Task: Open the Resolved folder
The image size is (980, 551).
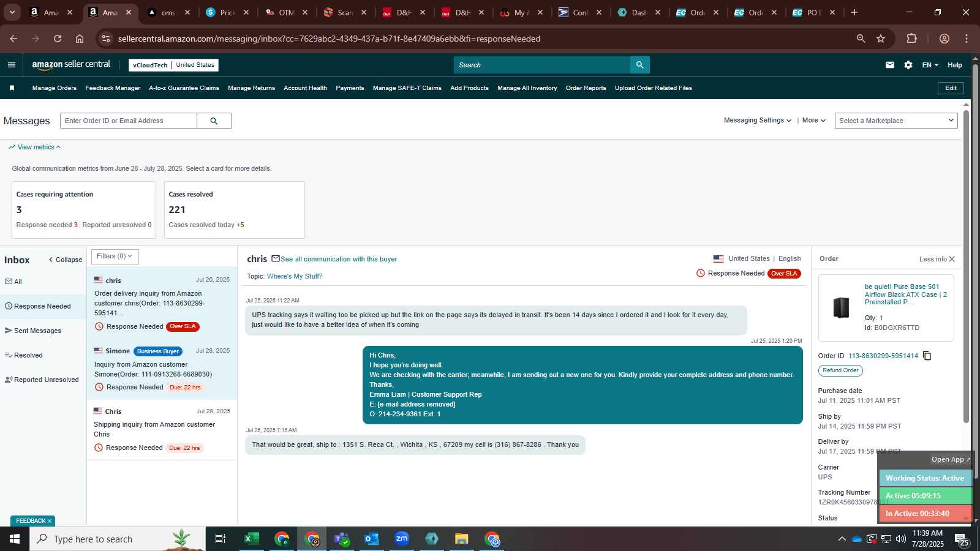Action: coord(24,355)
